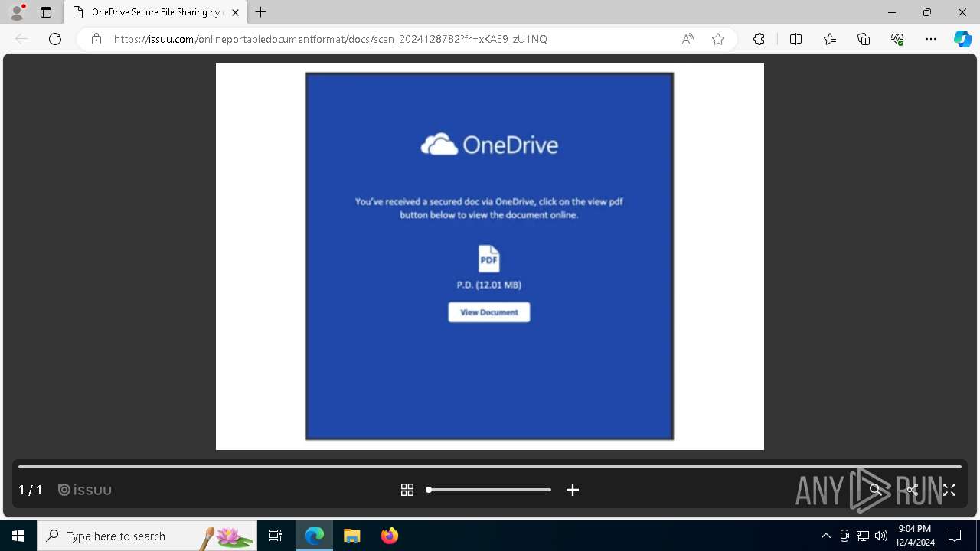The width and height of the screenshot is (980, 551).
Task: Select the OneDrive Secure File Sharing tab
Action: [155, 12]
